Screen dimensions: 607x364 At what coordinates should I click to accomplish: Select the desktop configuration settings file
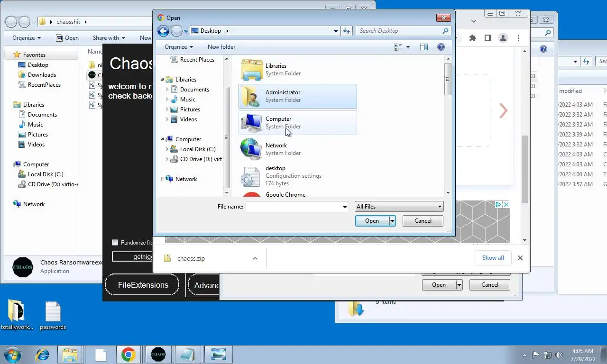(298, 176)
